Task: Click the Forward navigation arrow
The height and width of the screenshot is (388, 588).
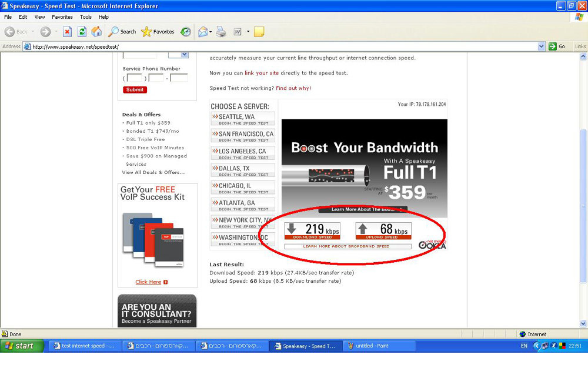Action: tap(45, 32)
